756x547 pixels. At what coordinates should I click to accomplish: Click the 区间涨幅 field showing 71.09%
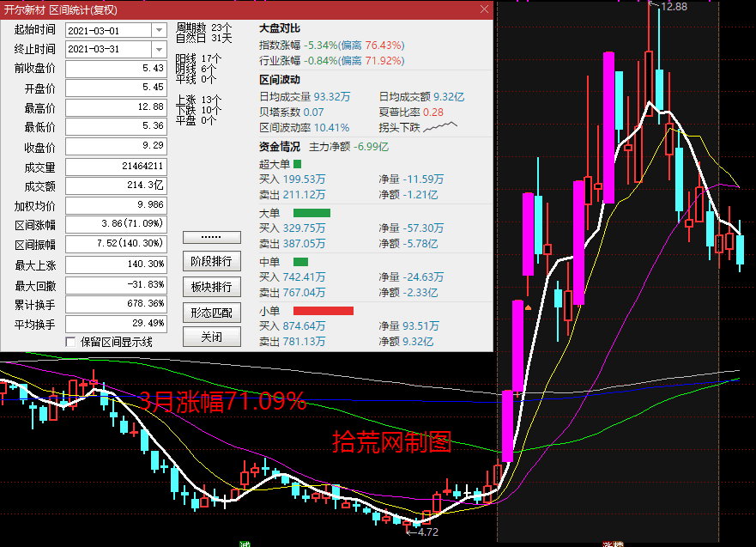[116, 224]
